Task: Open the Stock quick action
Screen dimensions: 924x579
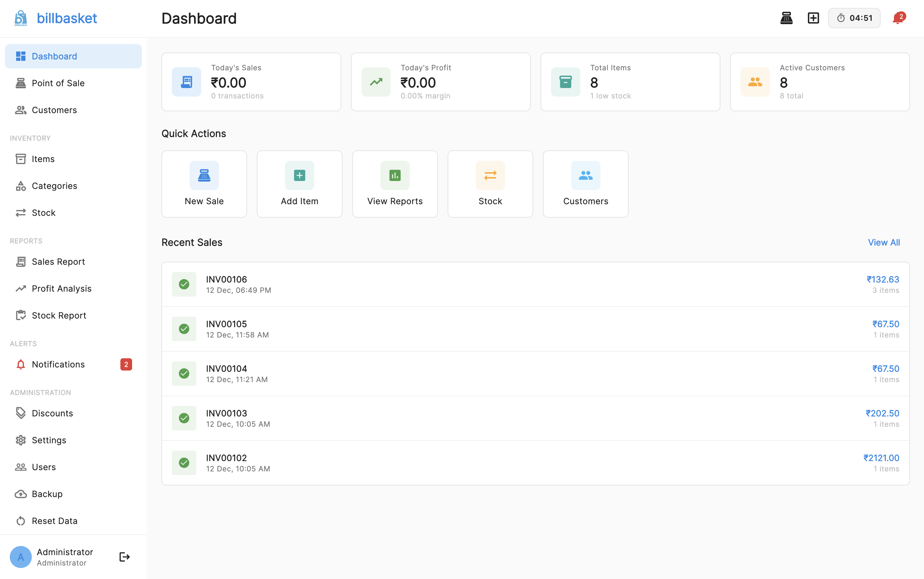Action: coord(490,184)
